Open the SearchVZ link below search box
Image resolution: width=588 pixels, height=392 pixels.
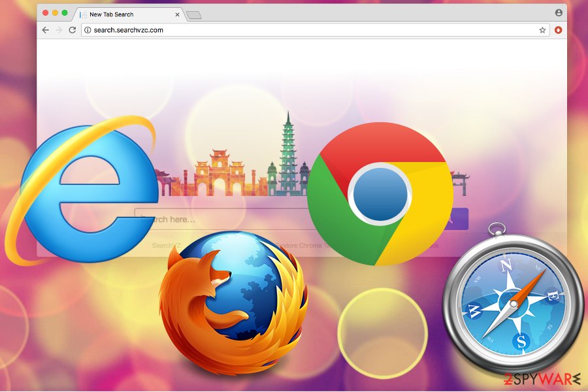[x=167, y=246]
